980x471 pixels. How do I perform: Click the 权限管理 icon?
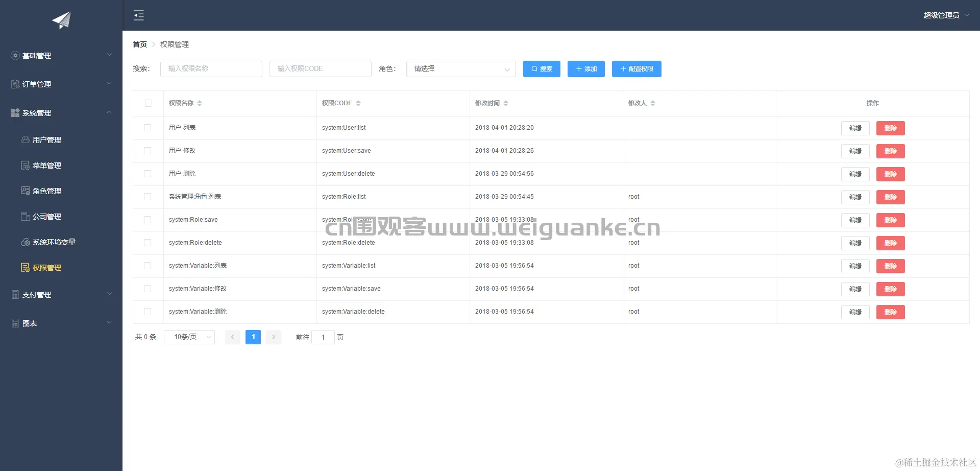point(26,267)
